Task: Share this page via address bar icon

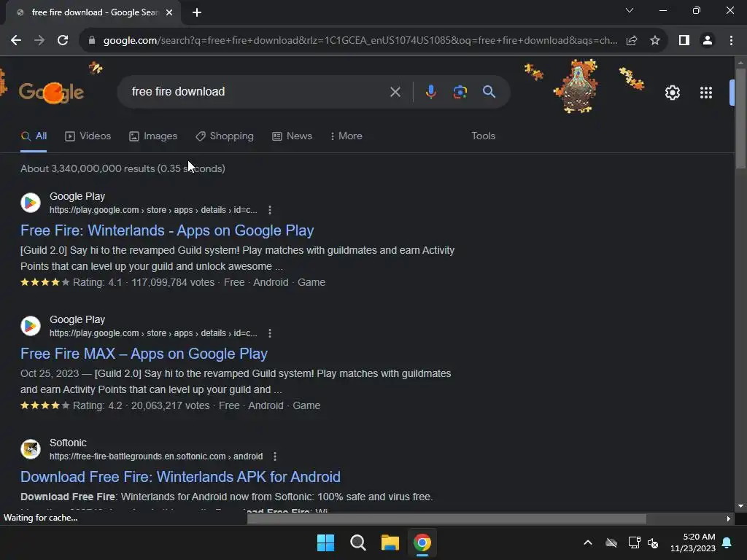Action: click(x=632, y=41)
